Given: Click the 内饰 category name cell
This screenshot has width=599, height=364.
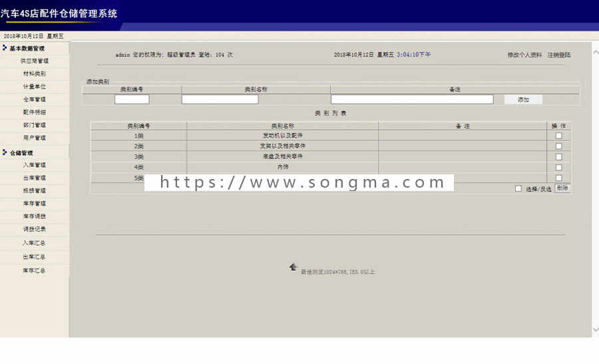Looking at the screenshot, I should pos(283,167).
